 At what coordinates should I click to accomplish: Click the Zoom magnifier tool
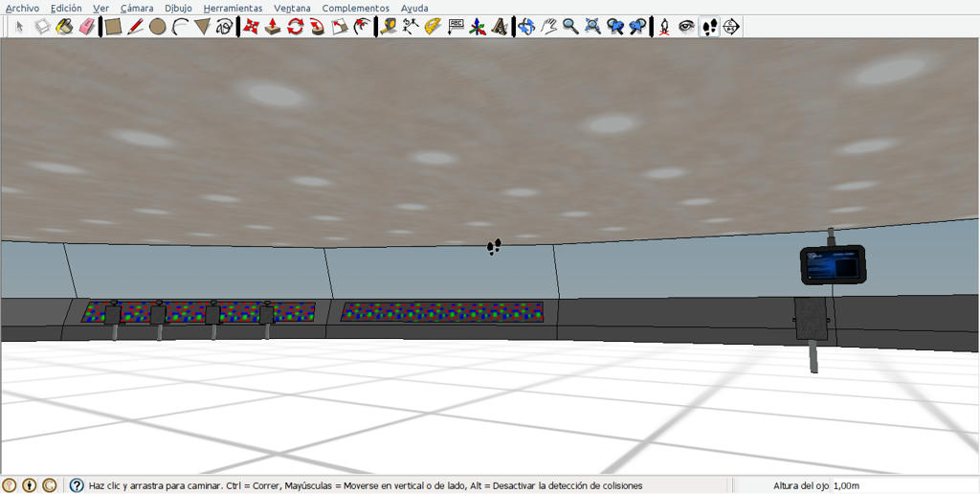click(570, 26)
